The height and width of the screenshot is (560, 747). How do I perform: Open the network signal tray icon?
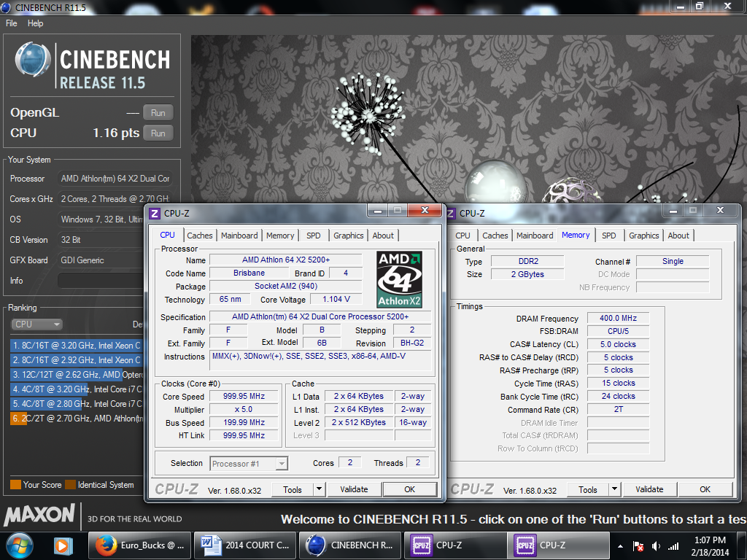click(x=673, y=546)
